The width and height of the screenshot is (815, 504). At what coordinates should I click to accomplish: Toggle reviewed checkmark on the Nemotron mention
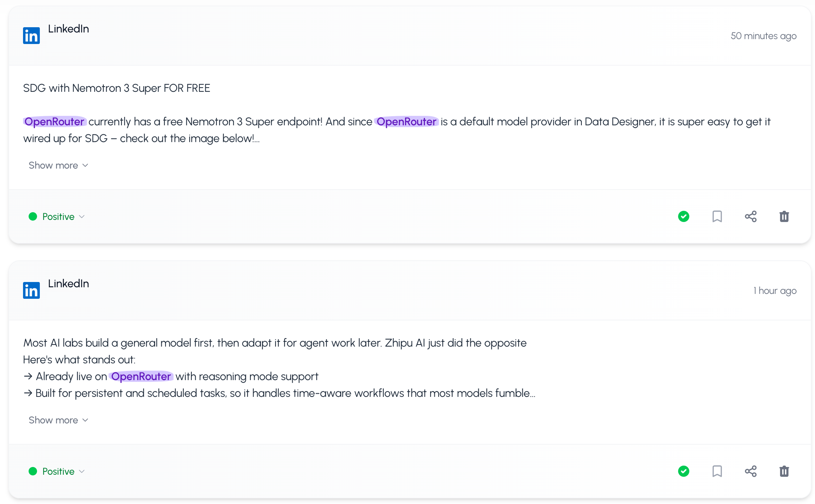tap(683, 216)
